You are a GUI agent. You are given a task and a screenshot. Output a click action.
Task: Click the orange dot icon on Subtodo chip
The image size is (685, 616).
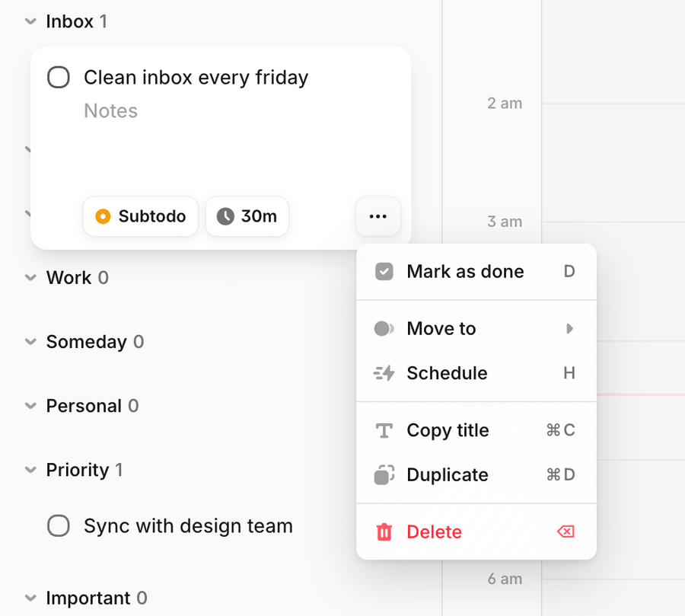(101, 216)
